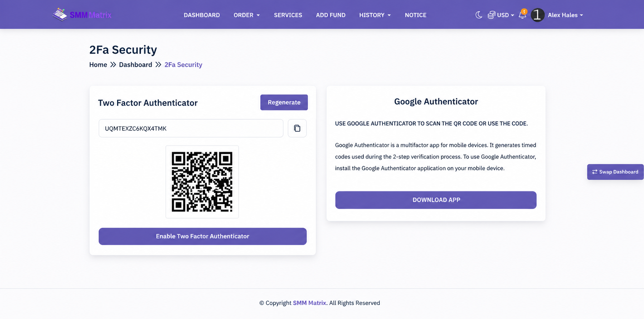The image size is (644, 319).
Task: Enable Two Factor Authenticator
Action: (202, 236)
